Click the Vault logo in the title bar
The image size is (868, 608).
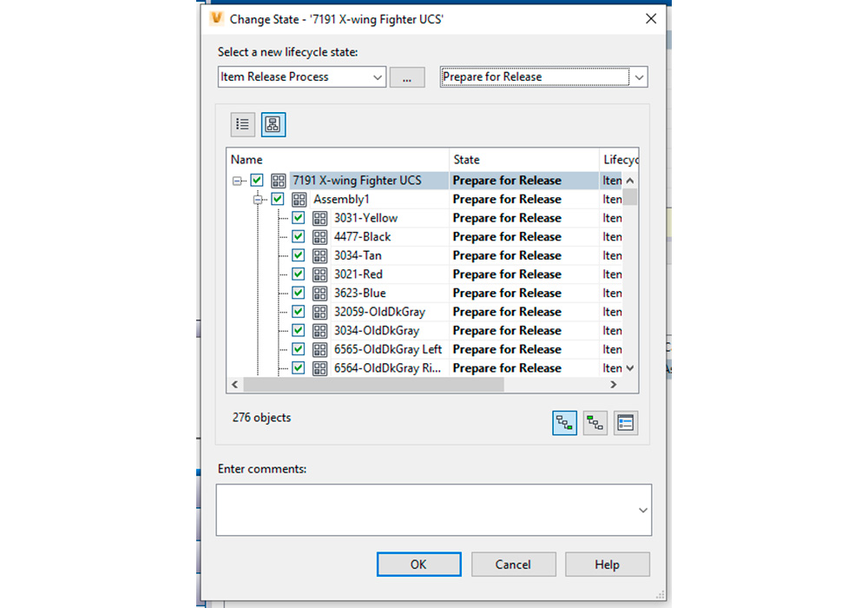click(216, 18)
